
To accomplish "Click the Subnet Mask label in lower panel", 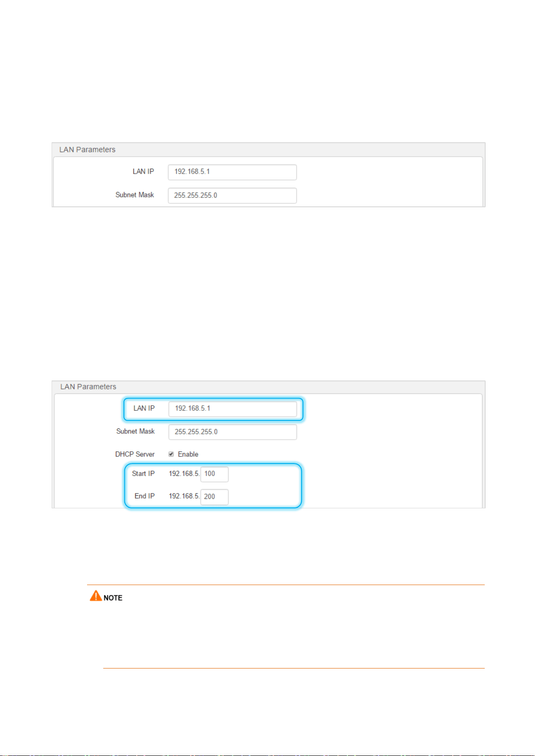I will click(136, 431).
